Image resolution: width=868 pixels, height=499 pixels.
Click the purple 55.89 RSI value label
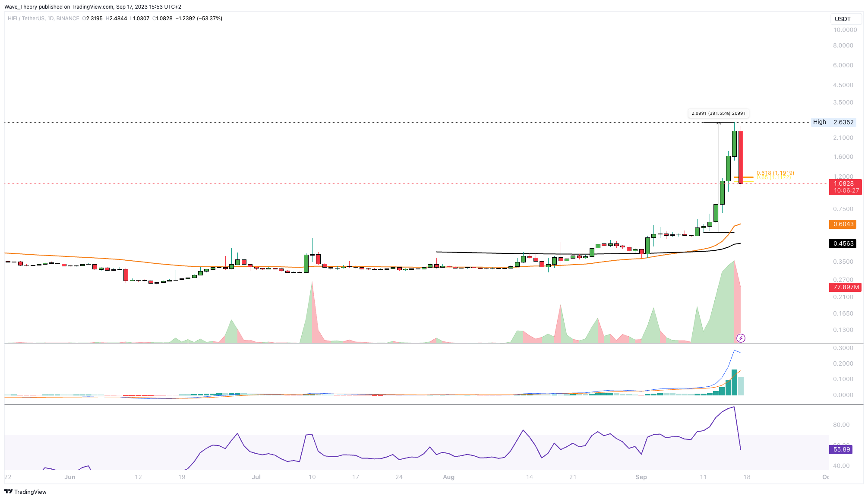(x=842, y=449)
